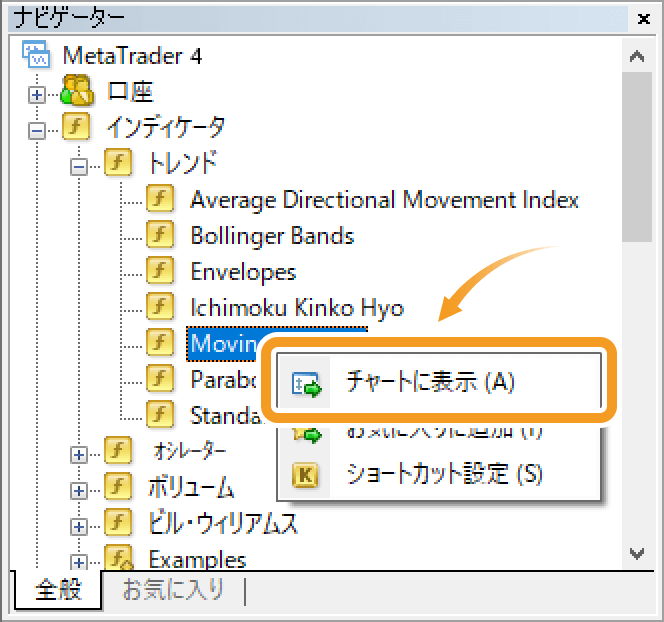Select Bollinger Bands indicator
Viewport: 664px width, 622px height.
click(272, 235)
